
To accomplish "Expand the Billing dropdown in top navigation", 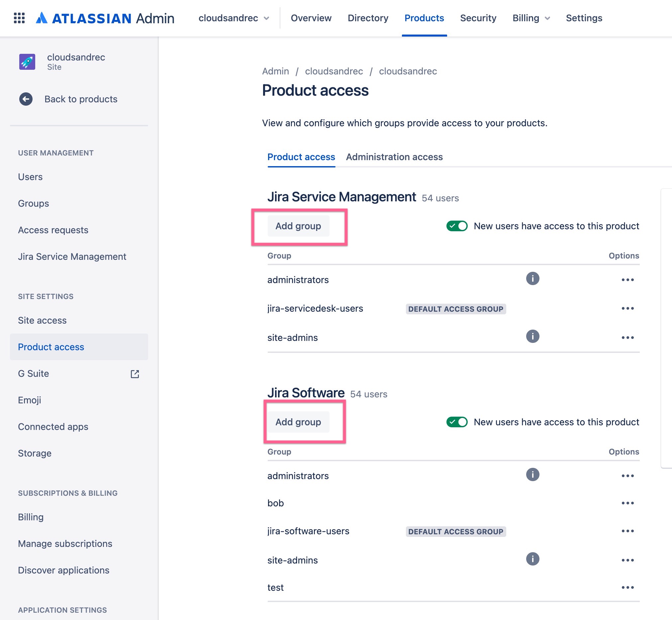I will tap(530, 18).
